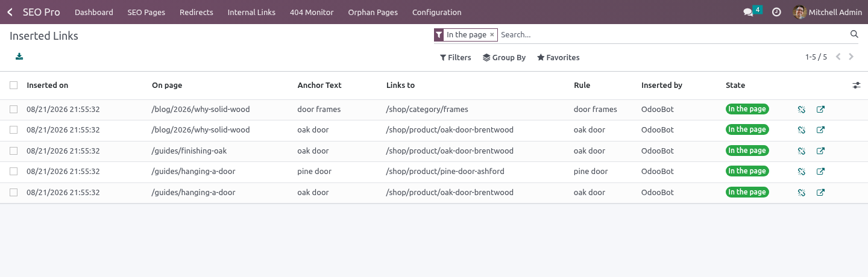Check the door frames row checkbox
Viewport: 868px width, 277px height.
click(13, 110)
